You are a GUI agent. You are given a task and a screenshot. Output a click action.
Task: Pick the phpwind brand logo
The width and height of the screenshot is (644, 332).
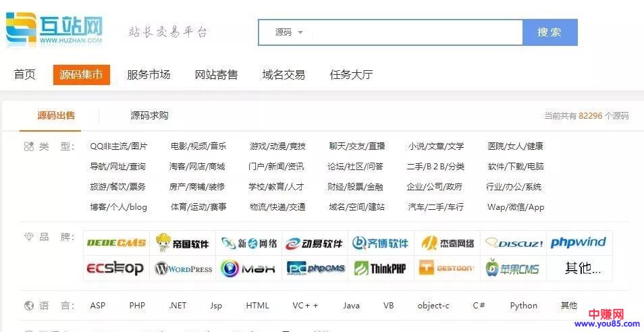point(578,243)
